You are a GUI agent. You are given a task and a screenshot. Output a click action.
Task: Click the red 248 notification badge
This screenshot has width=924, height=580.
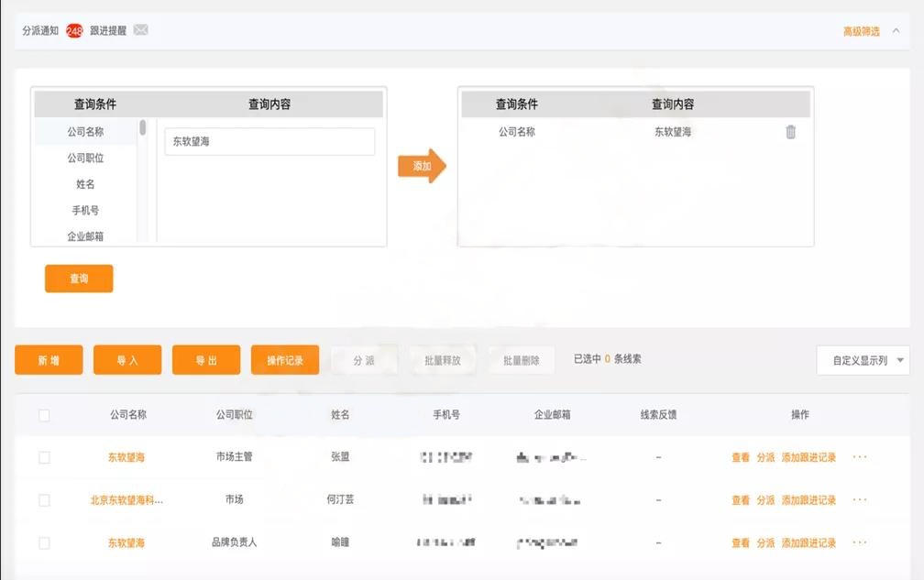click(74, 31)
